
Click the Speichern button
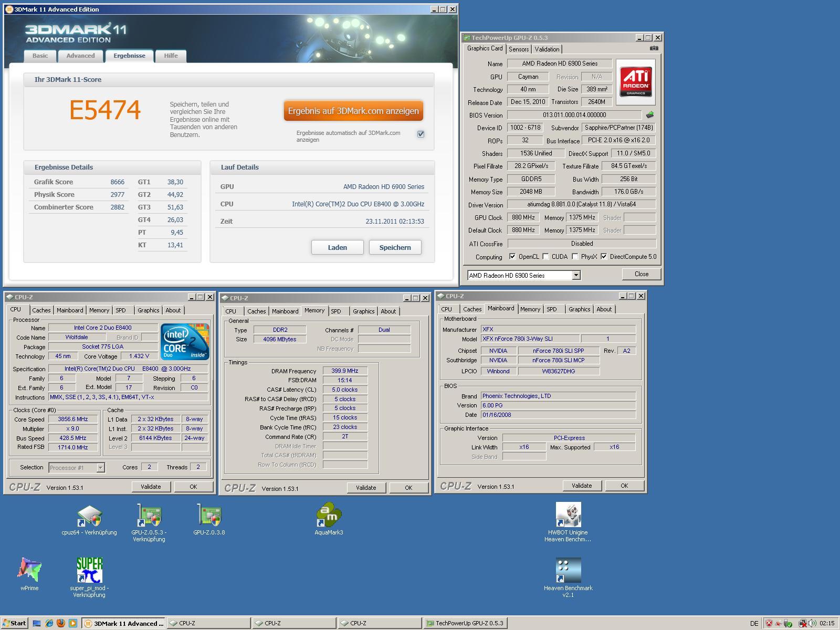[395, 247]
